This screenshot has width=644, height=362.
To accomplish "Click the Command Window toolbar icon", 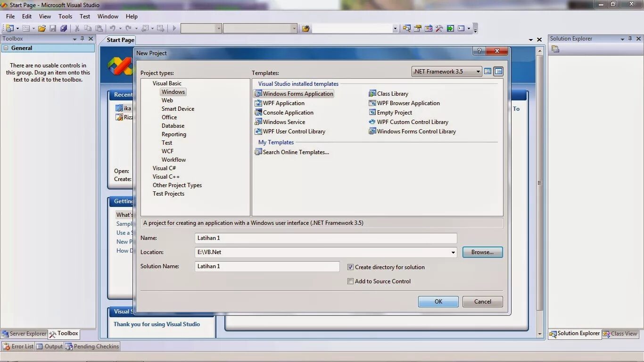I will pos(461,28).
